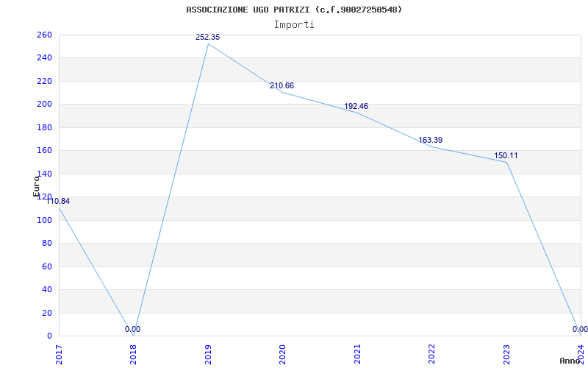This screenshot has width=588, height=368.
Task: Click the 163.39 data label
Action: [x=431, y=140]
